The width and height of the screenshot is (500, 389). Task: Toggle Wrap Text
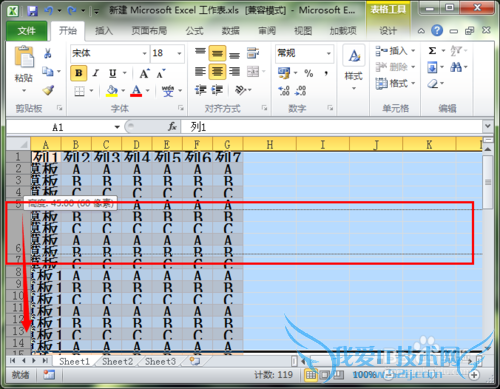click(253, 53)
